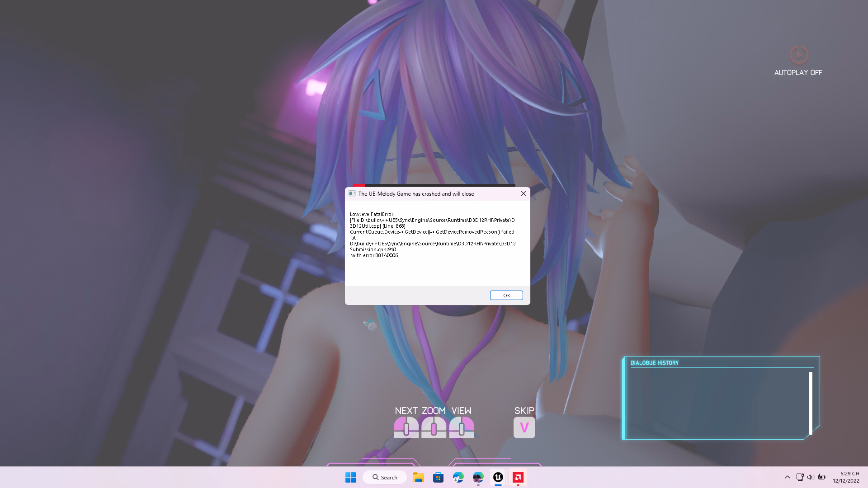Open AMD Software taskbar icon
This screenshot has height=488, width=868.
click(x=518, y=477)
